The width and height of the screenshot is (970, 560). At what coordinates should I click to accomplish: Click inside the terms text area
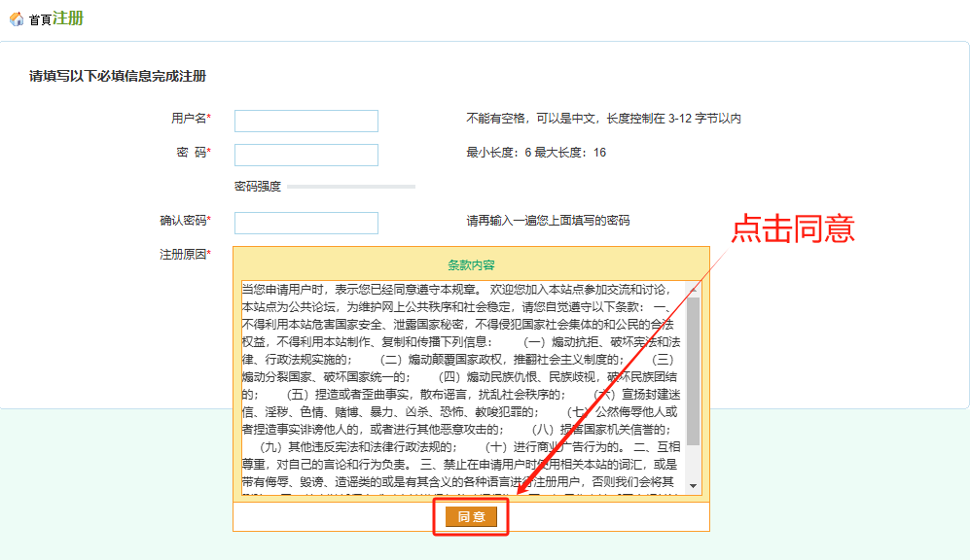pos(457,389)
